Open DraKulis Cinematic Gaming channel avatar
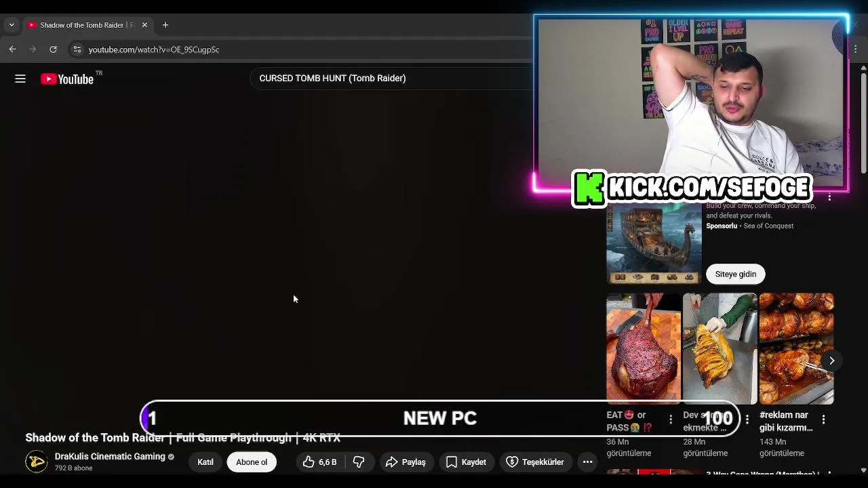 click(37, 462)
